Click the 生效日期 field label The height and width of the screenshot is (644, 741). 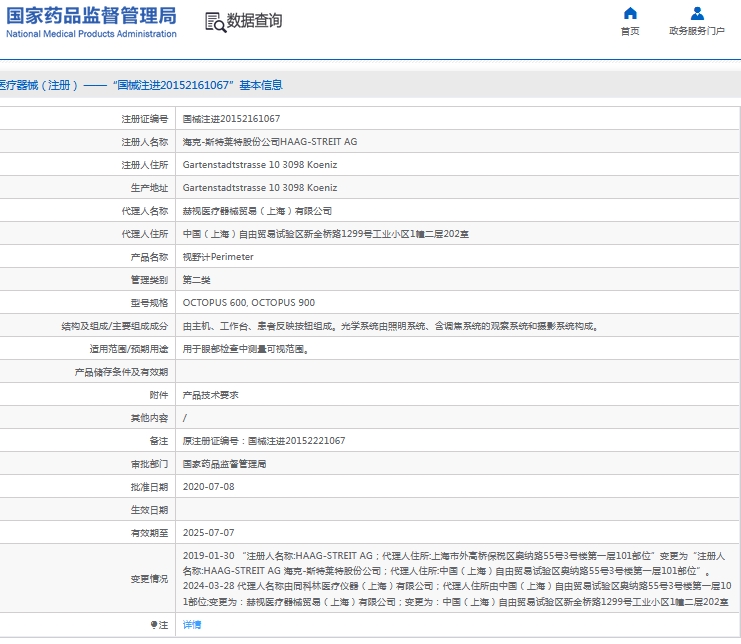(149, 510)
